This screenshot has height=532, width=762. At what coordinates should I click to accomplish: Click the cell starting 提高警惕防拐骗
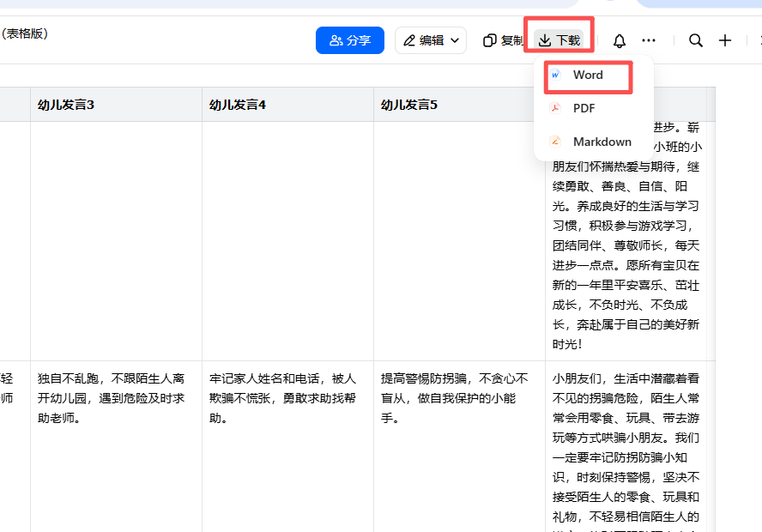pyautogui.click(x=459, y=446)
